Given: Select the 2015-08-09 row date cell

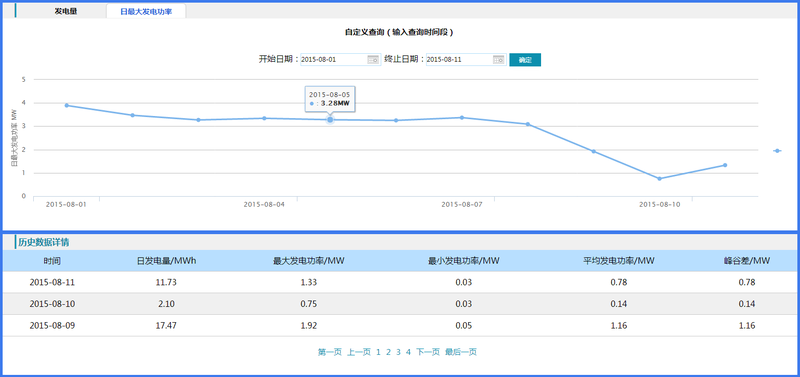Looking at the screenshot, I should (52, 325).
